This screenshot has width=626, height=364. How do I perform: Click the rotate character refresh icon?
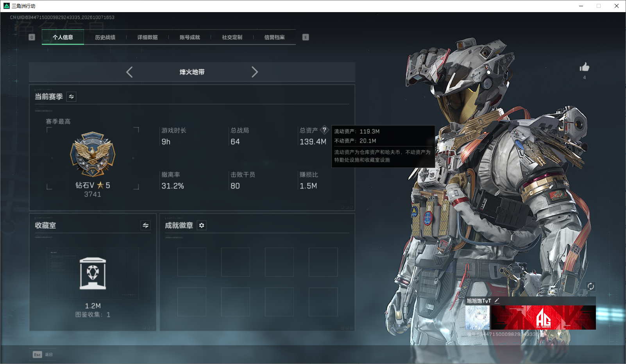(590, 286)
